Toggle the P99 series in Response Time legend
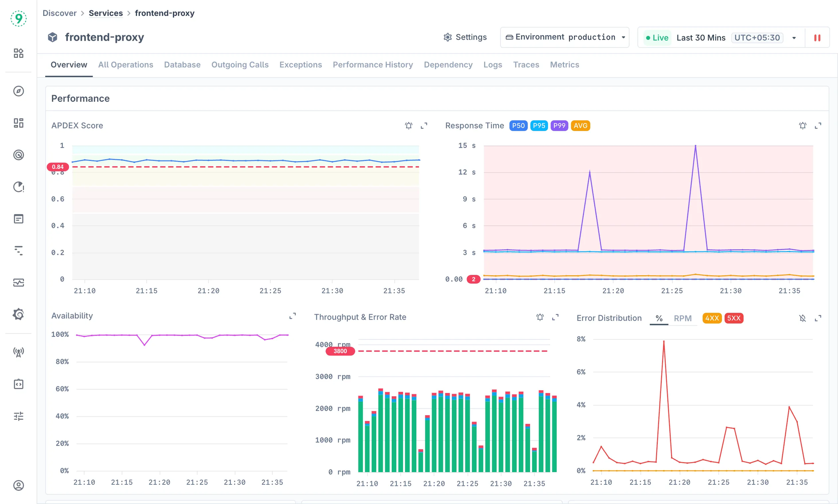The height and width of the screenshot is (504, 838). click(x=559, y=125)
